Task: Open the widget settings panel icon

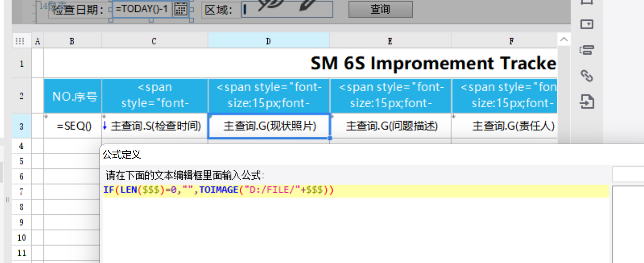Action: 587,24
